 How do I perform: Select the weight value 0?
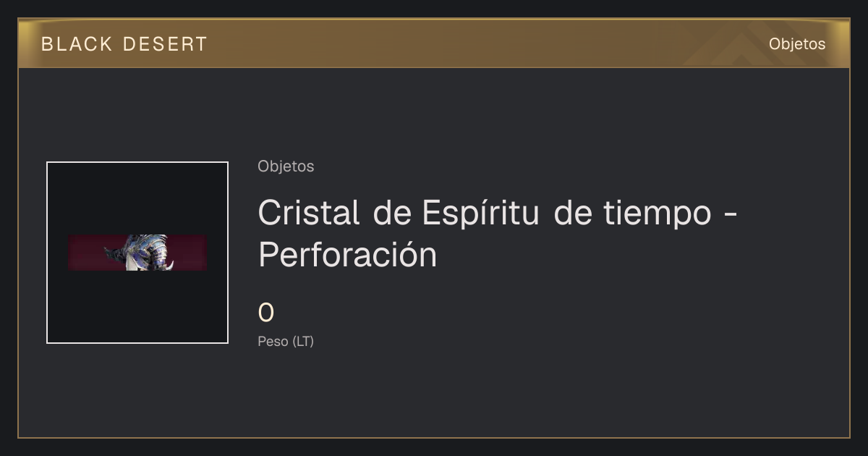tap(266, 313)
